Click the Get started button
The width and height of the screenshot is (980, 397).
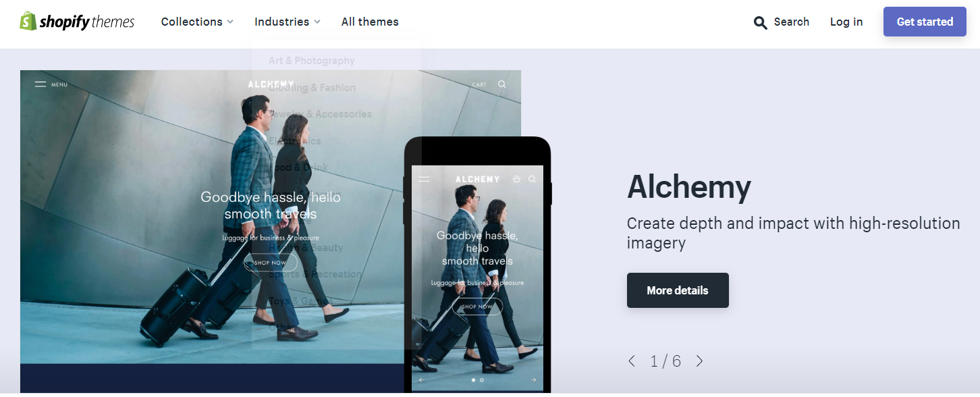point(925,22)
